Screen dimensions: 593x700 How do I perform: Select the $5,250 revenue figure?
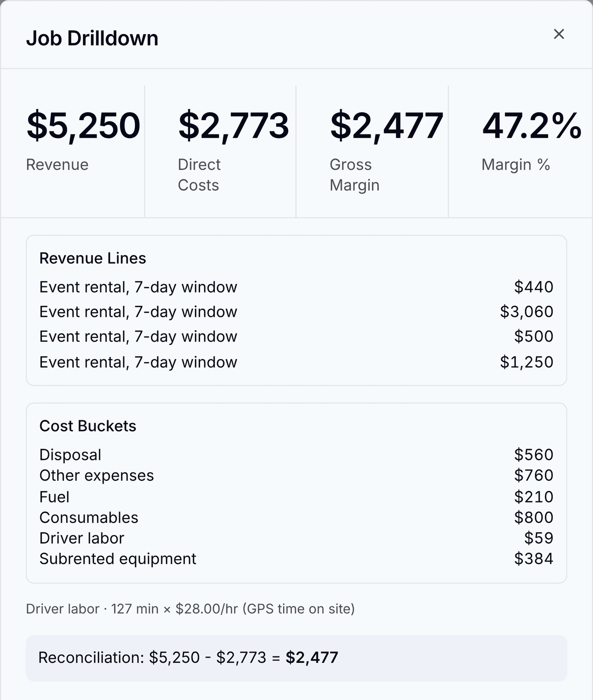click(84, 125)
